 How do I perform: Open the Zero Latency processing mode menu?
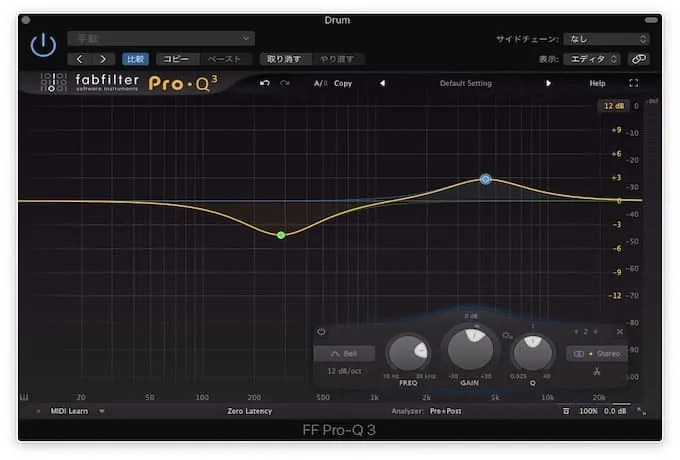tap(249, 411)
